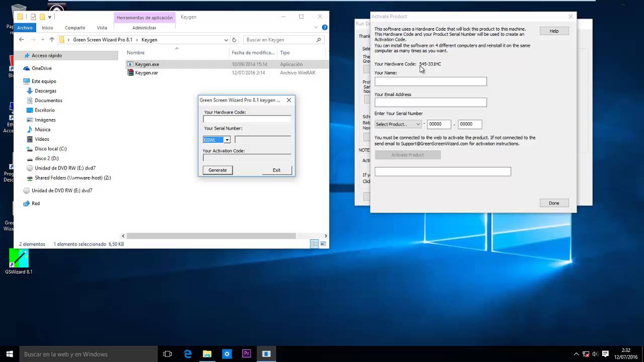The image size is (644, 362).
Task: Open the Windows Start menu
Action: click(9, 354)
